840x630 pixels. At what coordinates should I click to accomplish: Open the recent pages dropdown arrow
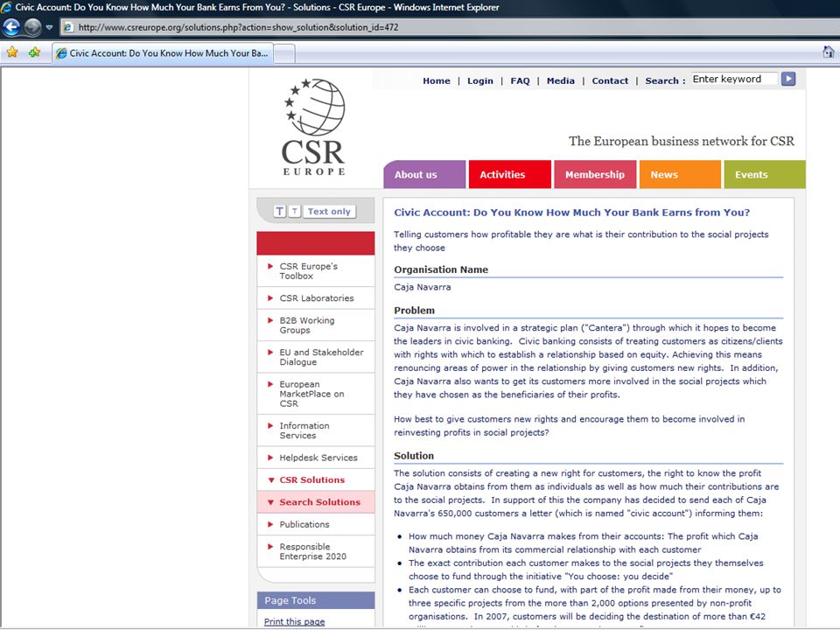(x=49, y=27)
